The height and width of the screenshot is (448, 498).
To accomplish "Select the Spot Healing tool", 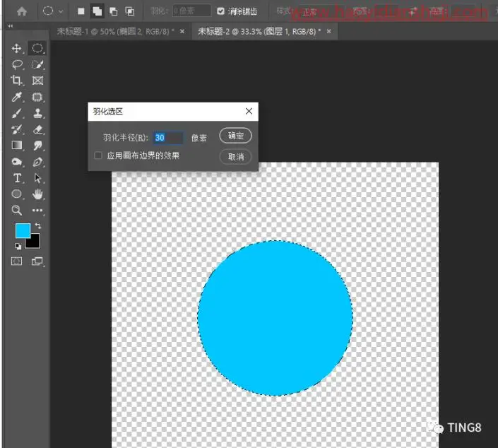I will 37,97.
